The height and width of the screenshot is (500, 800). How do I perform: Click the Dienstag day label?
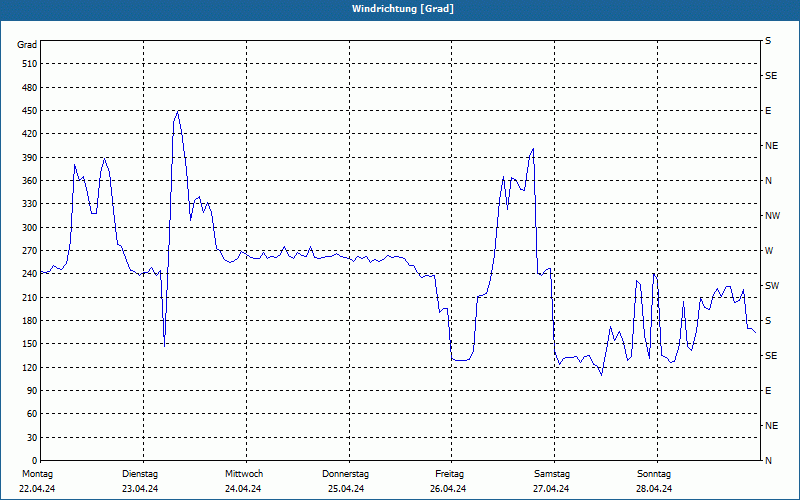click(x=140, y=474)
